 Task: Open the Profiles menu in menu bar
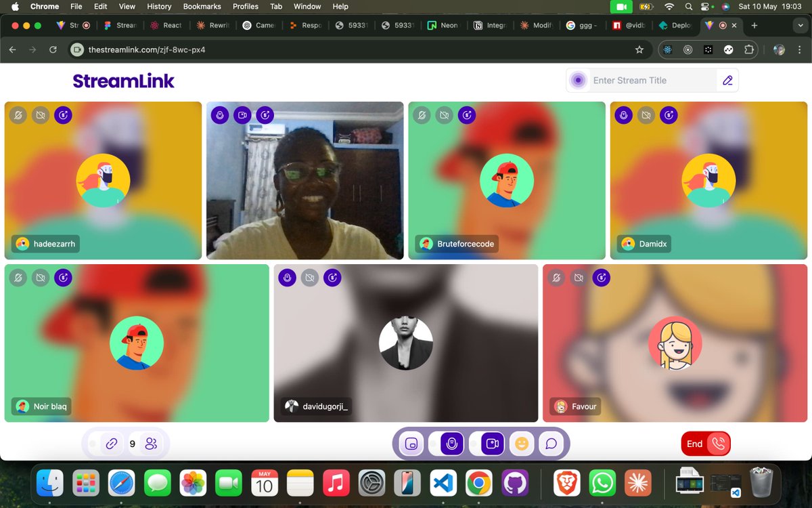[x=246, y=6]
